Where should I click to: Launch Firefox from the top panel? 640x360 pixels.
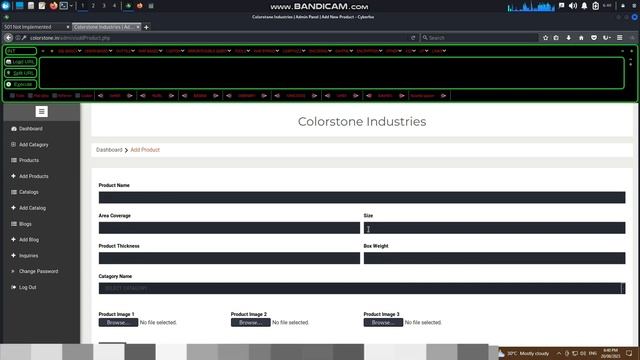coord(53,6)
